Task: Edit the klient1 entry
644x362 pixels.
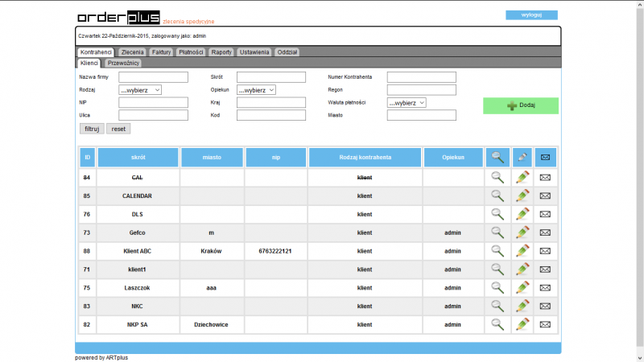Action: (x=522, y=269)
